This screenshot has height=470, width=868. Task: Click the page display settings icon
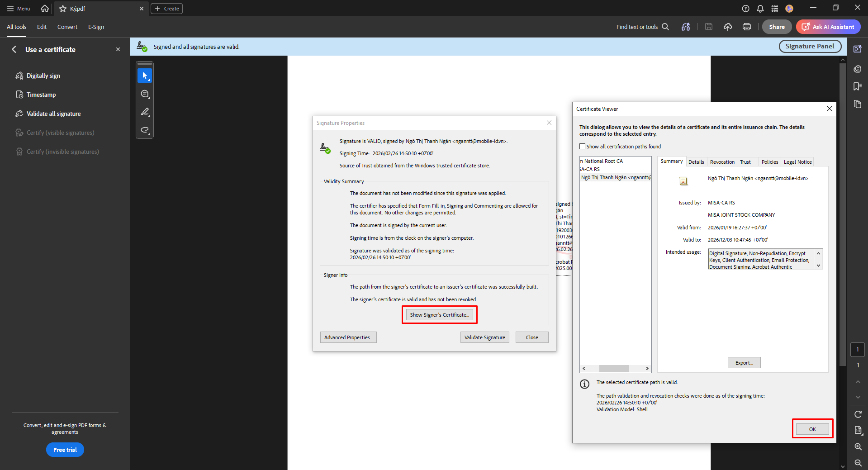click(858, 430)
